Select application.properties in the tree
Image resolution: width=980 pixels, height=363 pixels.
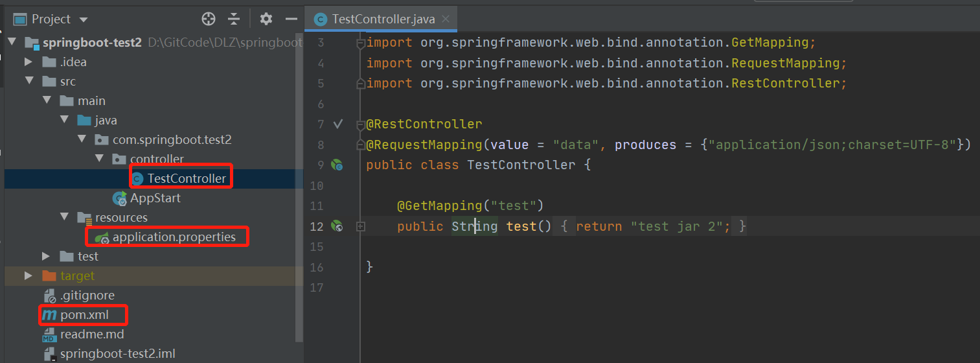pyautogui.click(x=174, y=237)
